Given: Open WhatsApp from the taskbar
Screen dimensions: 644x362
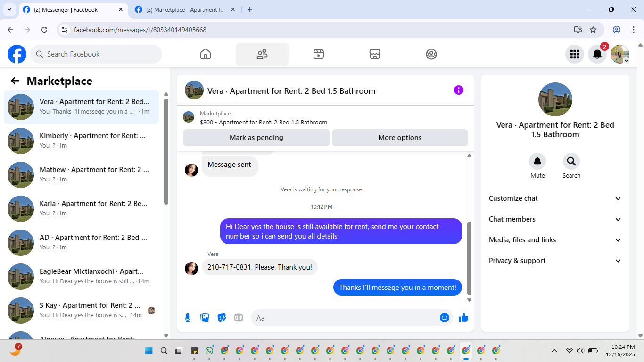Looking at the screenshot, I should click(x=209, y=351).
